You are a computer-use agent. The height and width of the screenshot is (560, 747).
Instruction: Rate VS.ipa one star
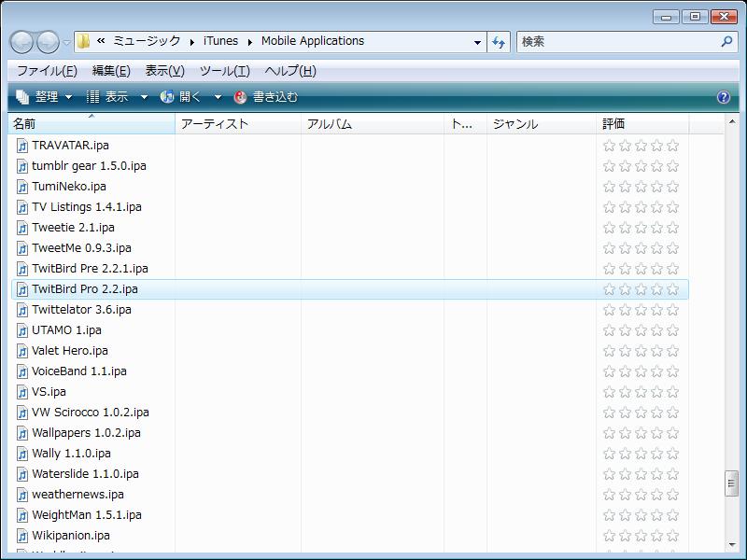point(609,392)
